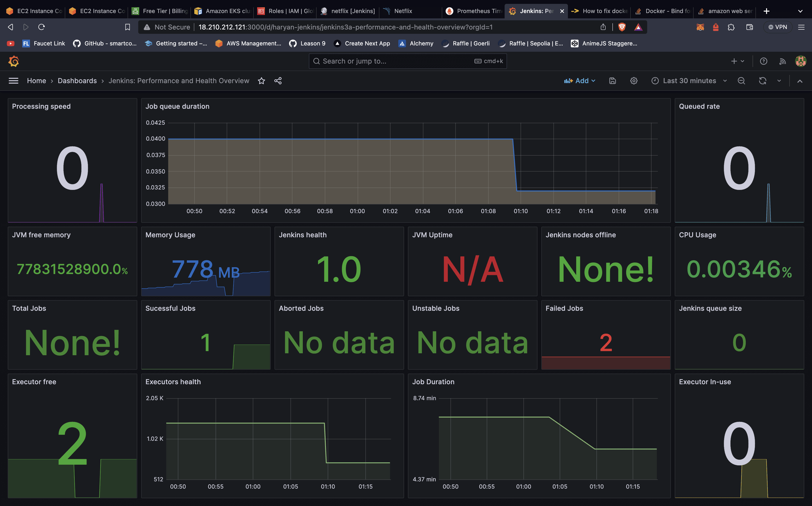The width and height of the screenshot is (812, 506).
Task: Open the news feed RSS icon
Action: click(782, 61)
